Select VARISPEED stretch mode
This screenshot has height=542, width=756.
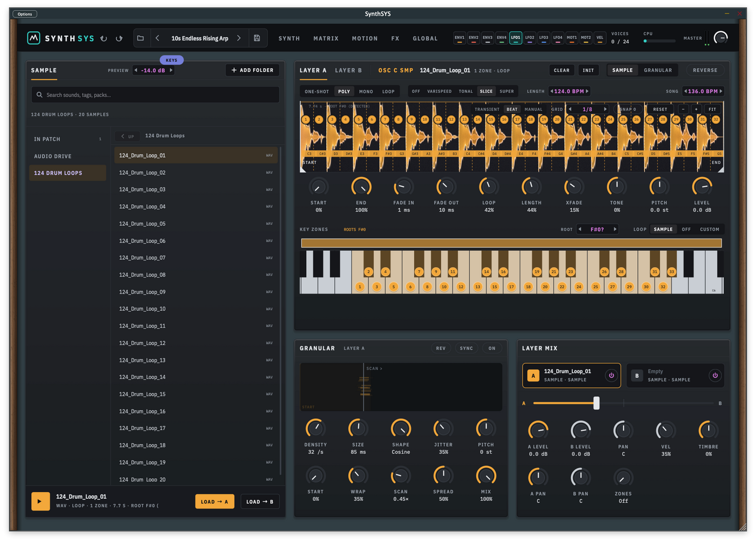(440, 91)
